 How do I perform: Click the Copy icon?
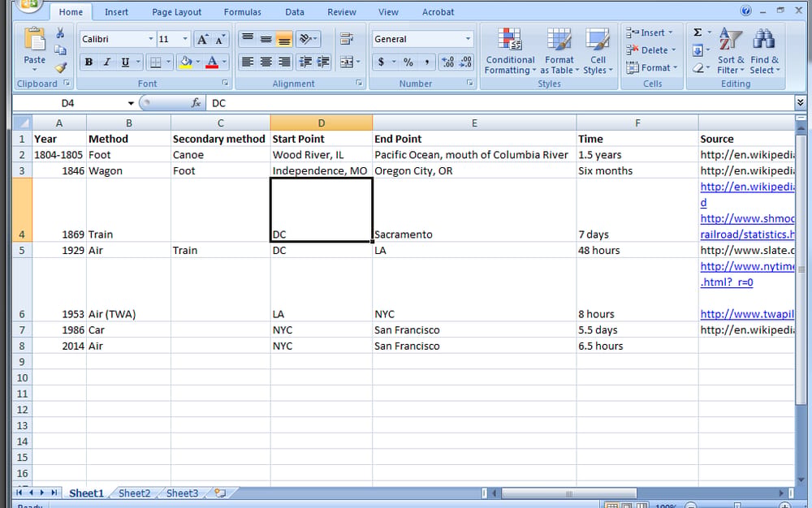pyautogui.click(x=61, y=50)
